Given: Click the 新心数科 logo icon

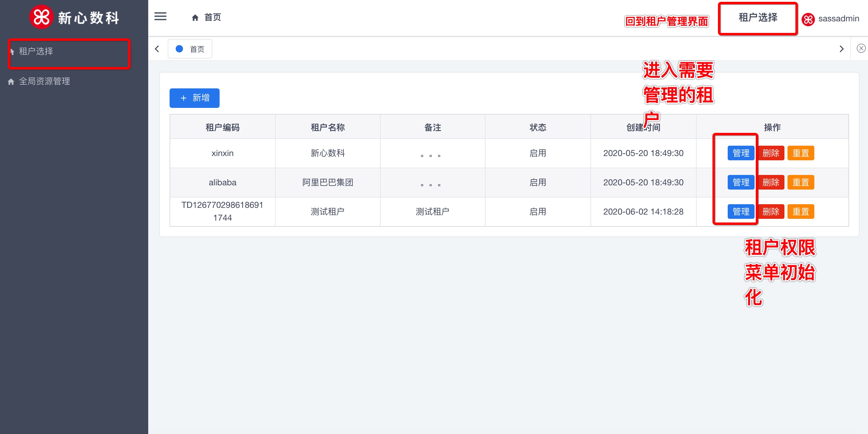Looking at the screenshot, I should click(41, 17).
